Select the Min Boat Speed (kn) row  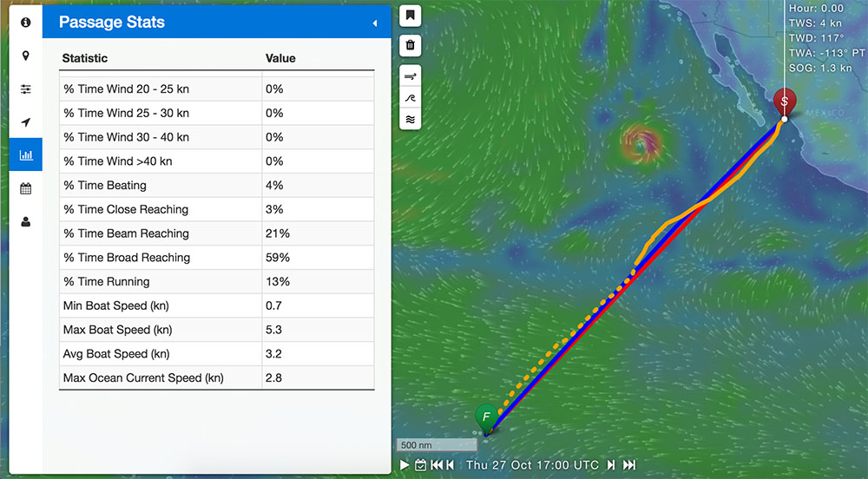click(216, 305)
